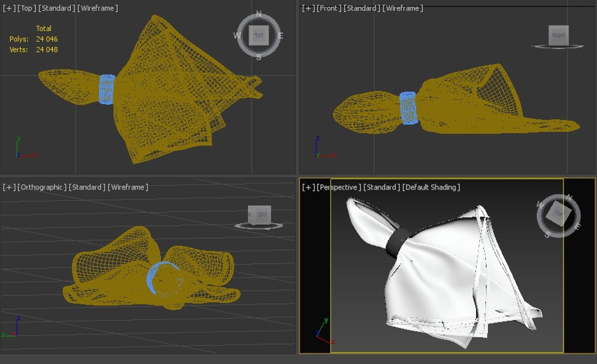Screen dimensions: 597x364
Task: Click the LEFT face of Orthographic ViewCube
Action: [x=262, y=215]
